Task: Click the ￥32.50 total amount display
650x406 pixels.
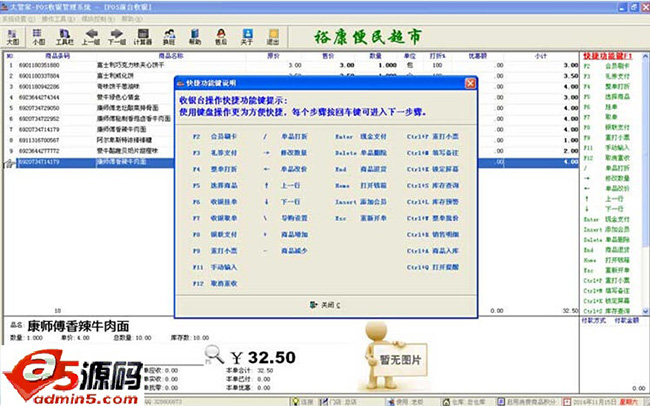Action: point(263,357)
